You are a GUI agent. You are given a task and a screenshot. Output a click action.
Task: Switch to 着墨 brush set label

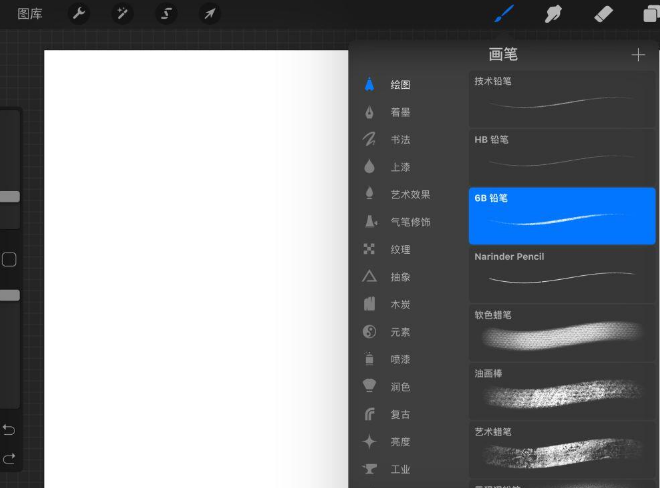coord(400,112)
